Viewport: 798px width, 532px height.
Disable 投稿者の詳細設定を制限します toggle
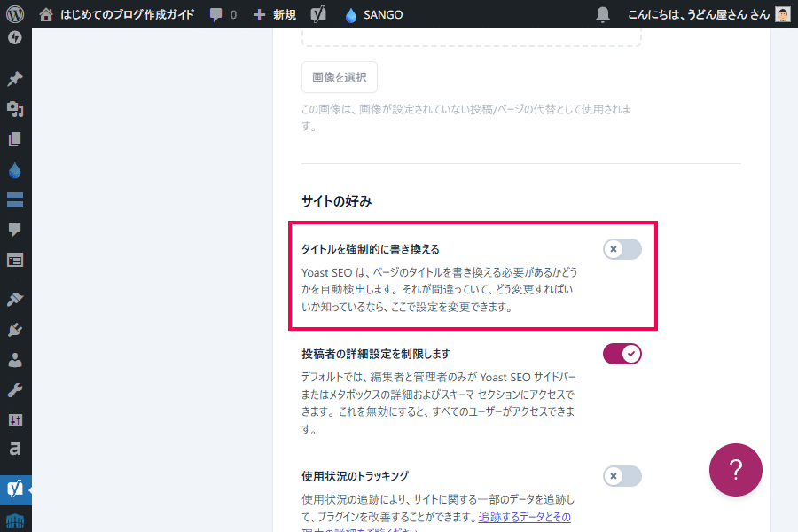[x=622, y=354]
